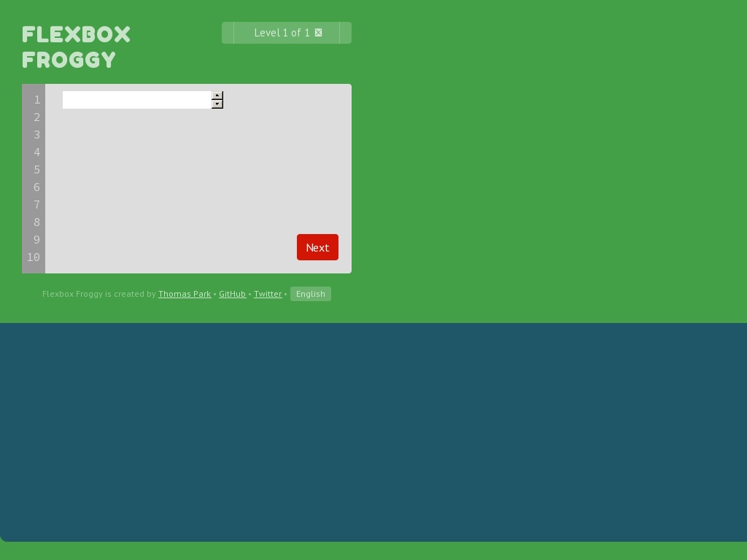Open the English language selector
Image resolution: width=747 pixels, height=560 pixels.
311,294
